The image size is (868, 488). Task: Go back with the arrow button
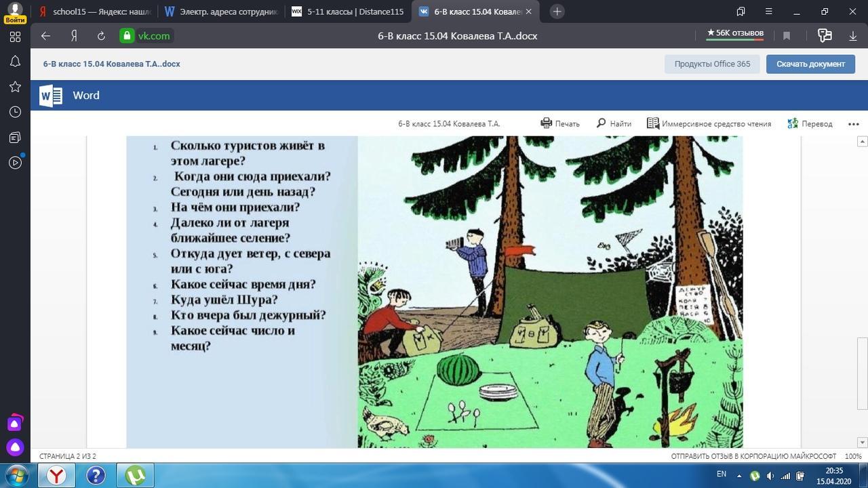click(45, 36)
